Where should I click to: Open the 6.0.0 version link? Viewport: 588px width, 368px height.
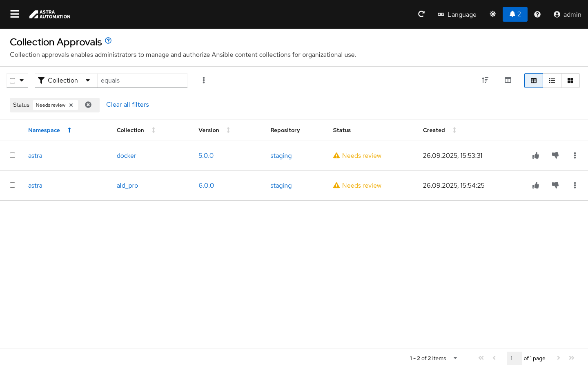206,186
